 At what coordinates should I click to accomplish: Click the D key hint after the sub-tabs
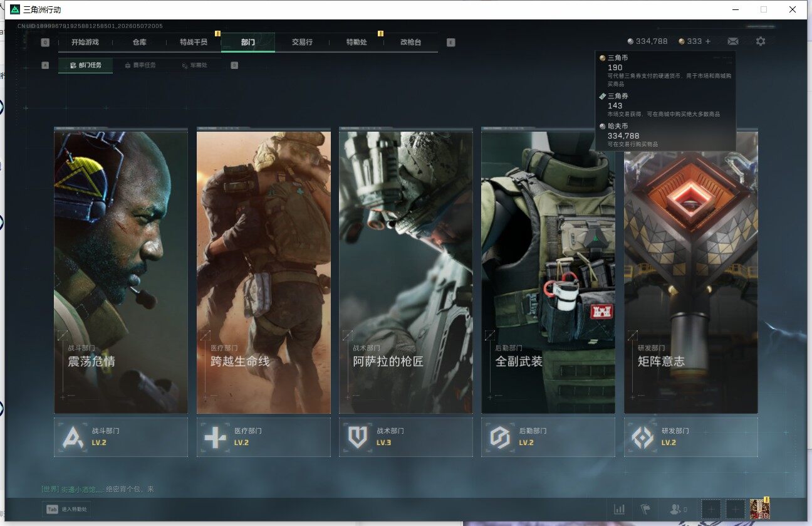tap(234, 65)
